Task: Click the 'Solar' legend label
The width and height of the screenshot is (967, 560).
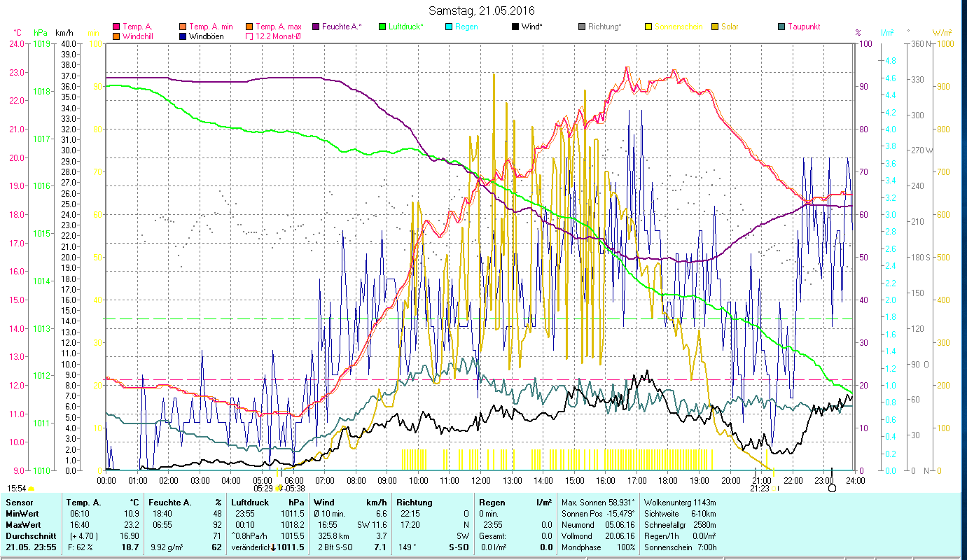Action: click(730, 27)
